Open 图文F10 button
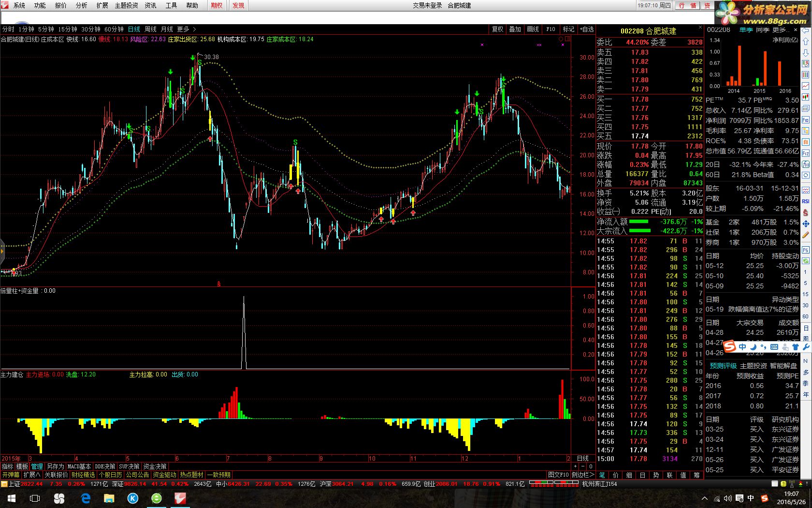 [558, 475]
